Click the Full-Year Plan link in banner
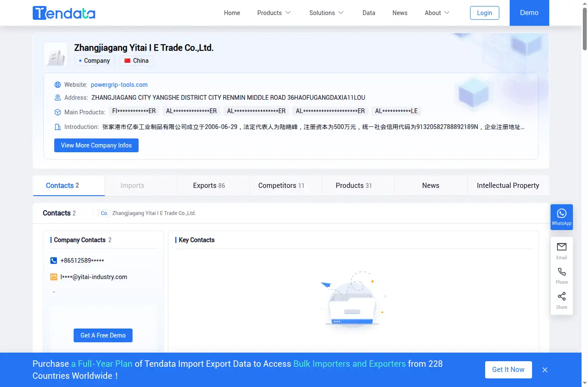This screenshot has height=387, width=588. pos(102,364)
